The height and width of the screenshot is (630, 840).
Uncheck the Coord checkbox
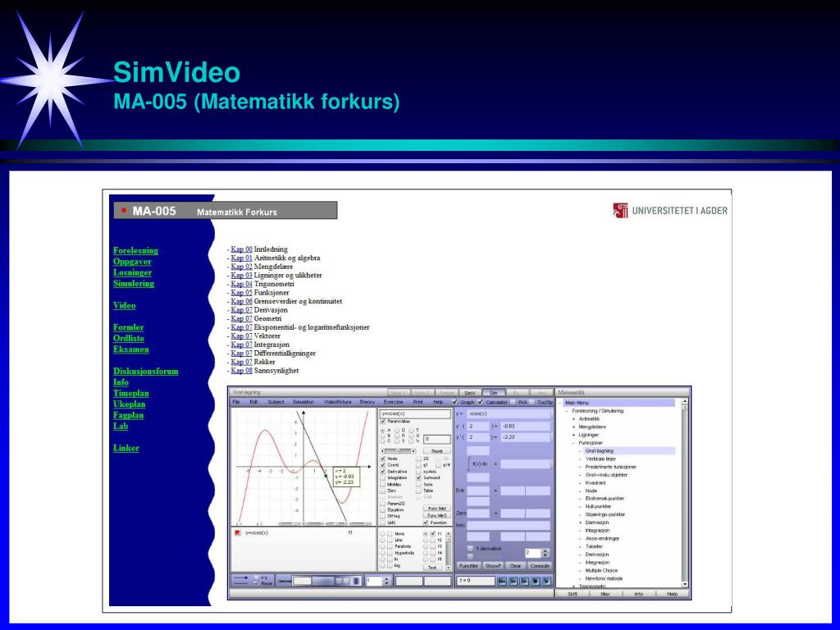click(x=383, y=465)
